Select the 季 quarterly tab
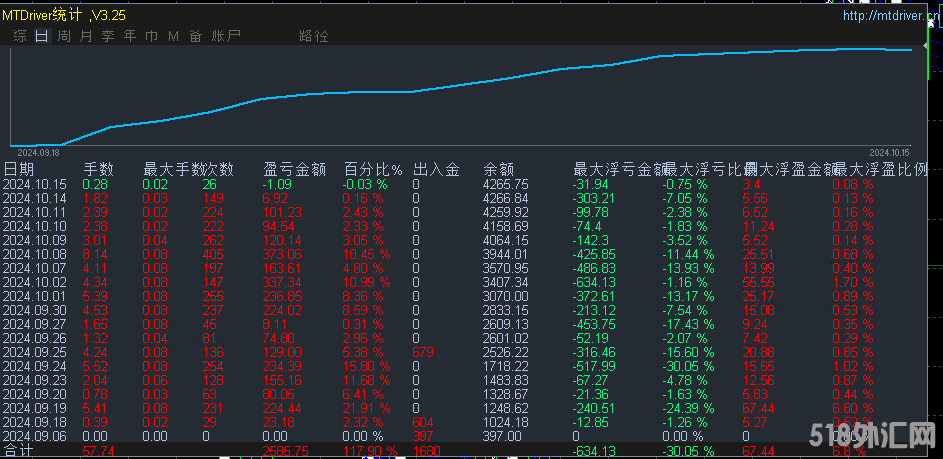The height and width of the screenshot is (459, 943). 107,36
